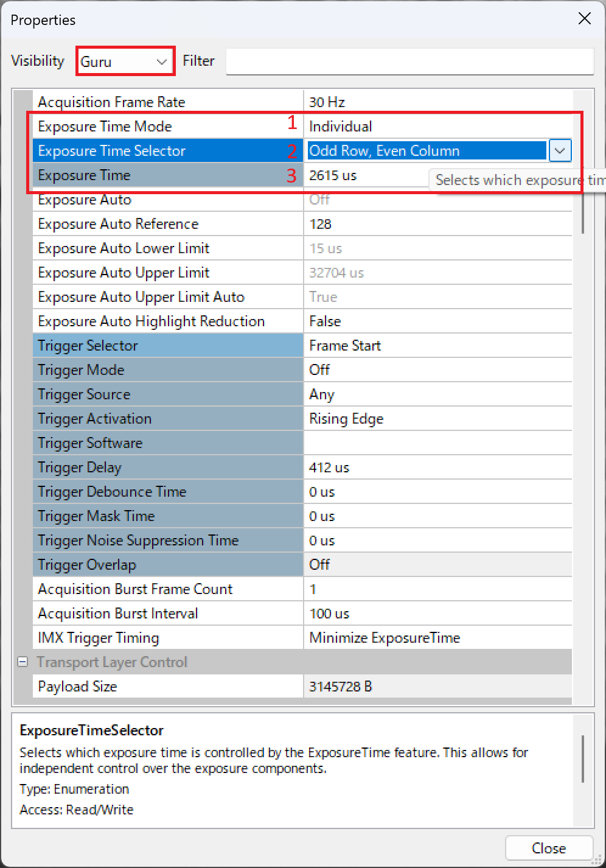This screenshot has height=868, width=606.
Task: Select the Exposure Time Mode property
Action: [168, 126]
